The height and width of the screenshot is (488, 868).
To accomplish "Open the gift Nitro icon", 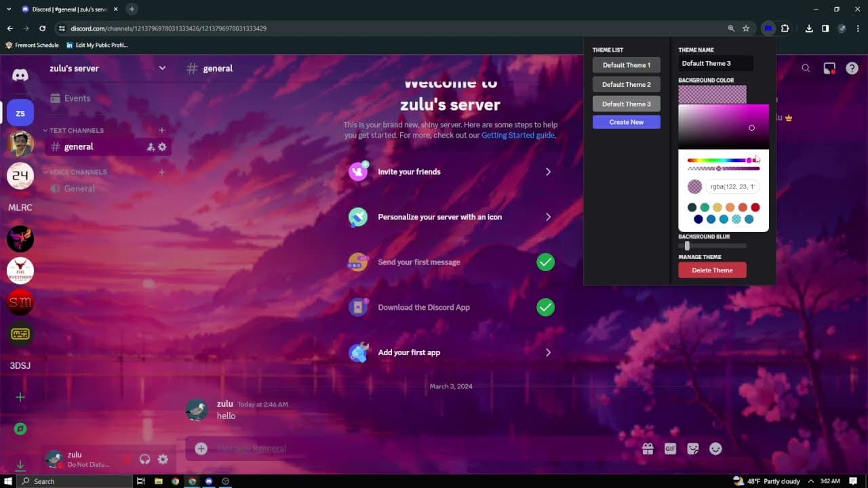I will (x=648, y=449).
